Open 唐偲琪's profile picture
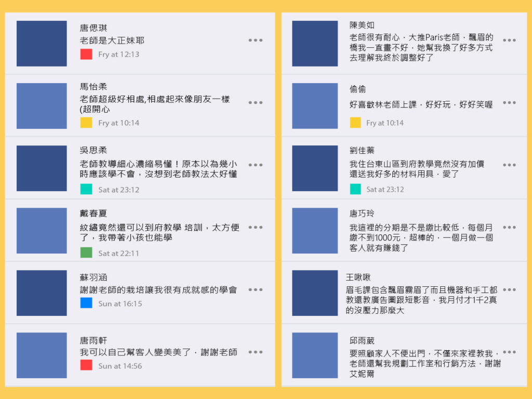This screenshot has width=532, height=399. coord(42,44)
